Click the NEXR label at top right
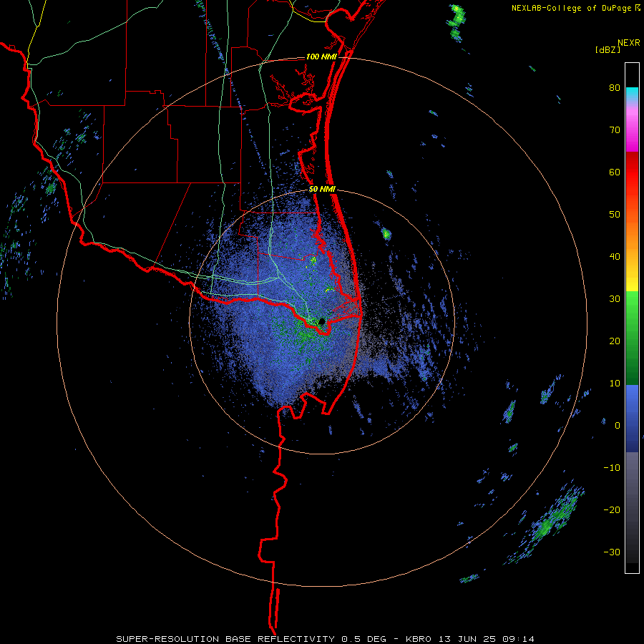The height and width of the screenshot is (644, 644). 629,43
